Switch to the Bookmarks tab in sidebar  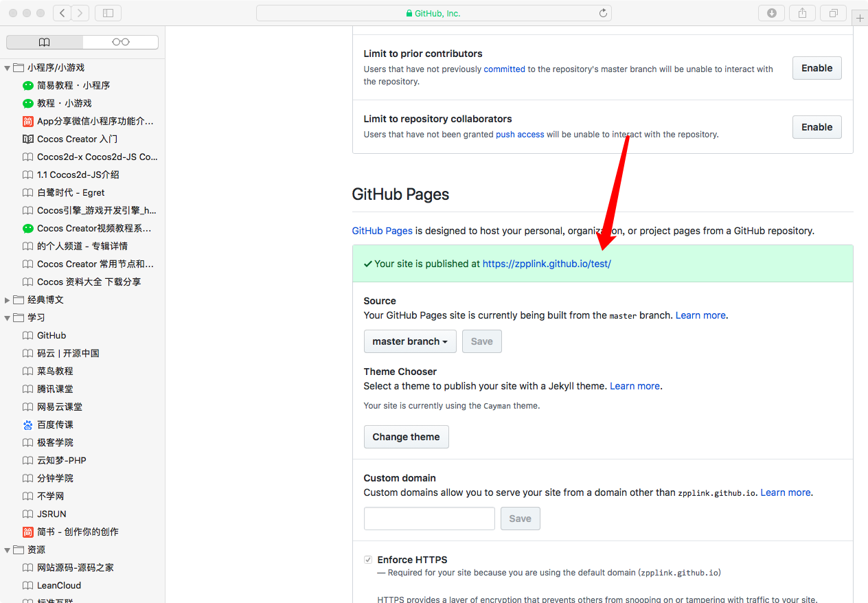[x=45, y=43]
